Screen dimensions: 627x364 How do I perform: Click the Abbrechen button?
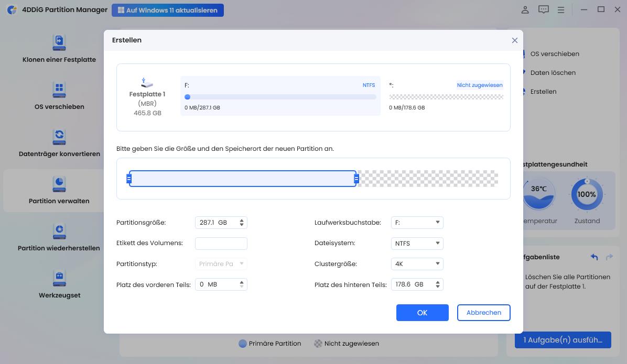pos(483,313)
